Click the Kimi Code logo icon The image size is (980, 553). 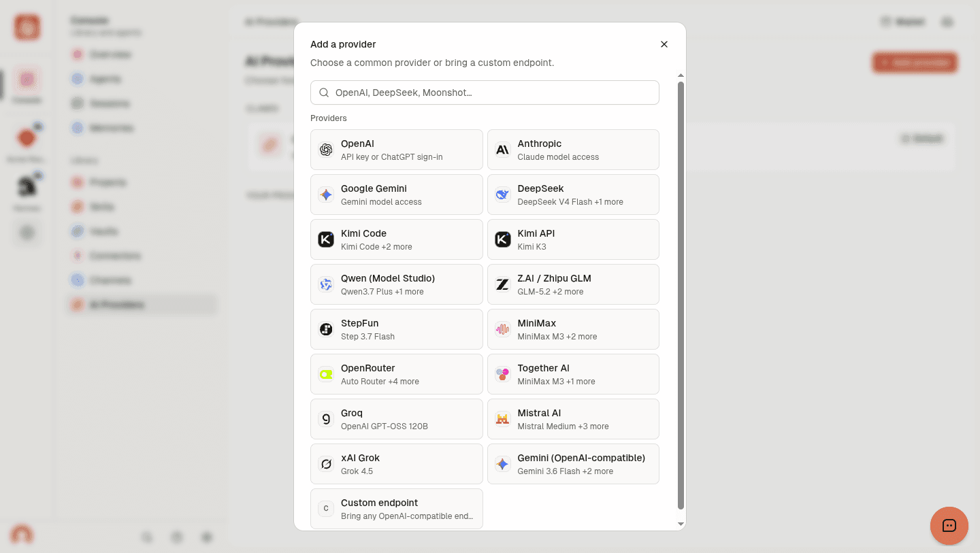pos(326,239)
